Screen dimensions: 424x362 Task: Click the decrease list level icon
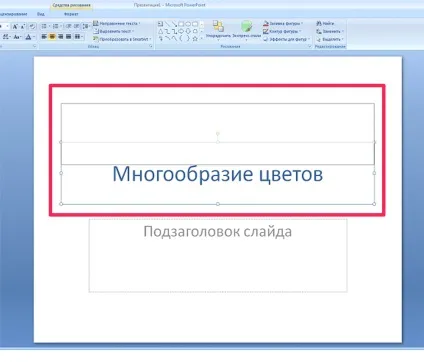click(x=68, y=26)
